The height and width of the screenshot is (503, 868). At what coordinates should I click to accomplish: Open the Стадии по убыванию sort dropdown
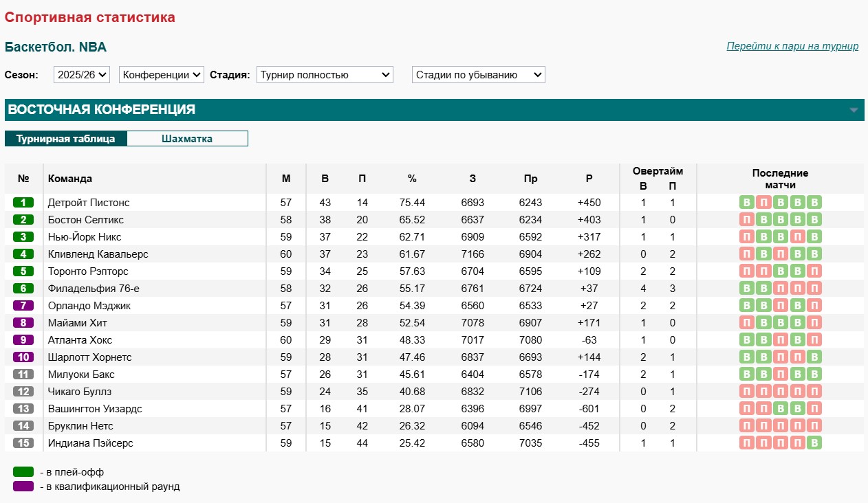[x=478, y=75]
